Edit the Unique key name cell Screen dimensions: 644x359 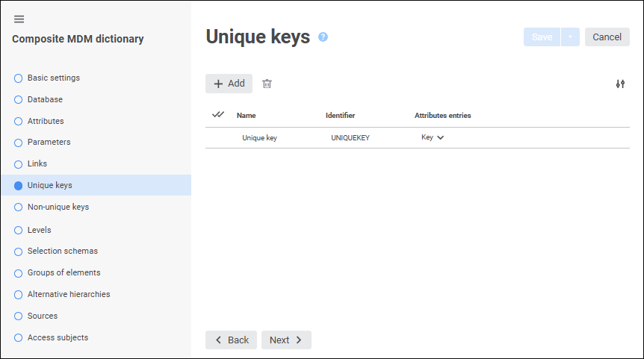click(259, 137)
